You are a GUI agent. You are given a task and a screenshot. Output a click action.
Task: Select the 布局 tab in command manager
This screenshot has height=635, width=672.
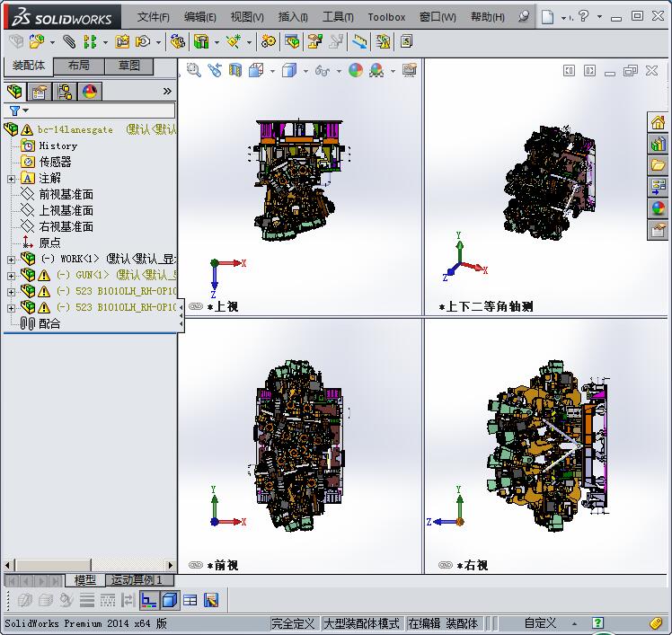[x=79, y=66]
